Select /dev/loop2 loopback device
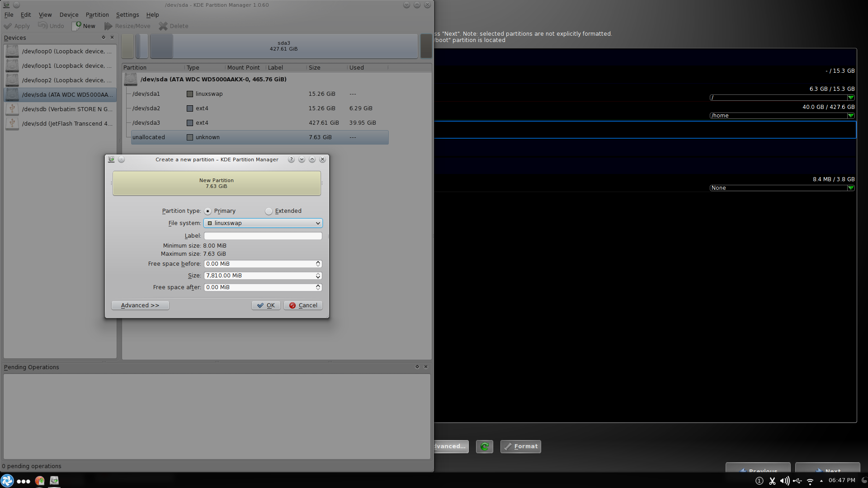The height and width of the screenshot is (488, 868). pos(60,80)
